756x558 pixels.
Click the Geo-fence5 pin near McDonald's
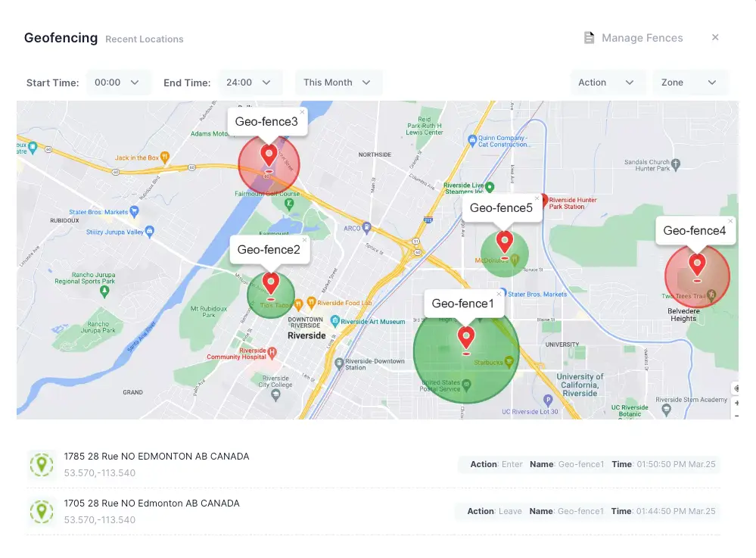[504, 242]
